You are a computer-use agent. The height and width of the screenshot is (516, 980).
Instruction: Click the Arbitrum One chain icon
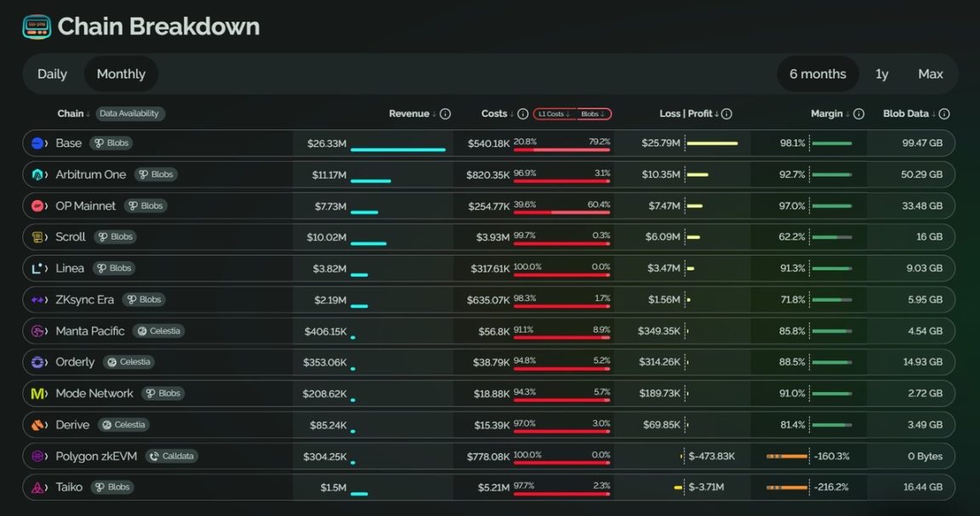pos(38,175)
